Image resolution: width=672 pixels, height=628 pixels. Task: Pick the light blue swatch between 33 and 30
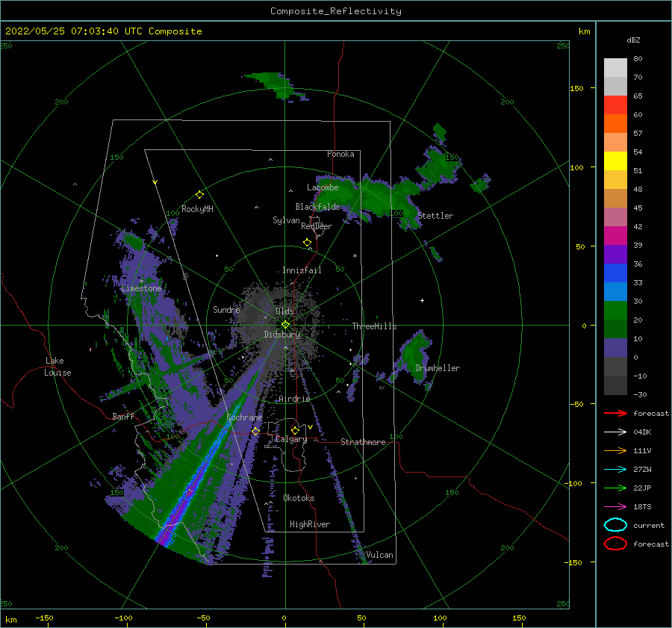click(x=615, y=291)
